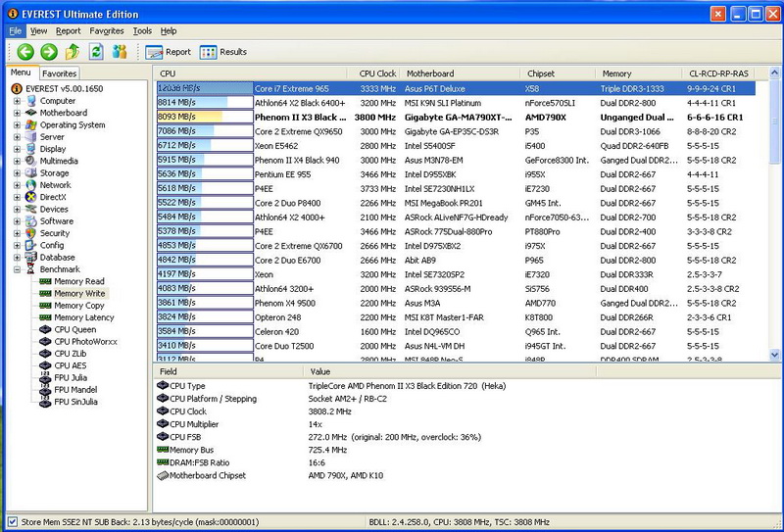
Task: Open the Help menu
Action: (169, 31)
